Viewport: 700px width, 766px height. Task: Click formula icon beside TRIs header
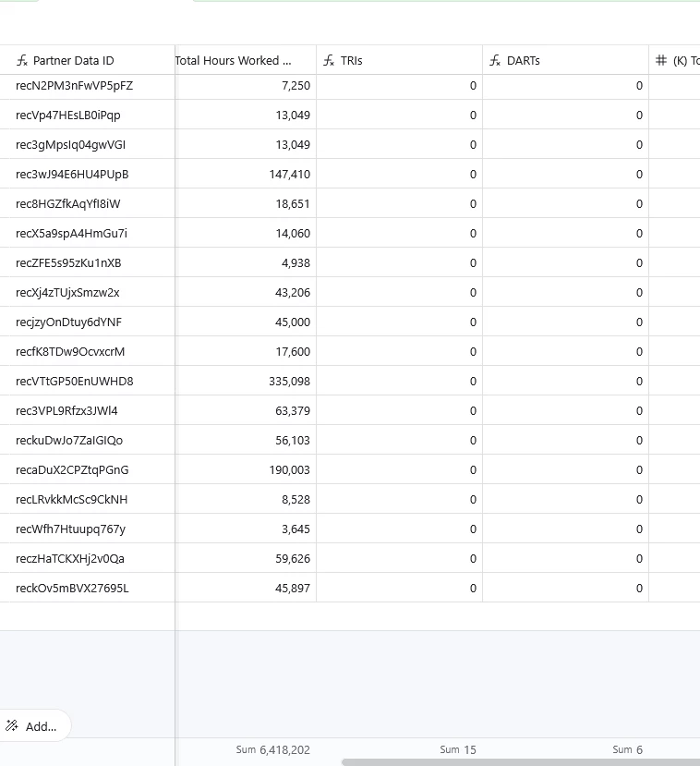329,61
